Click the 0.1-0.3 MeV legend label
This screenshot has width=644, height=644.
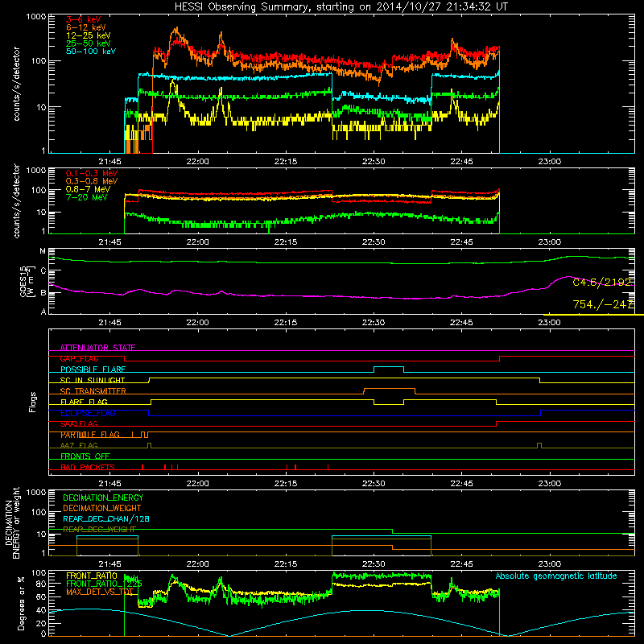[x=92, y=173]
